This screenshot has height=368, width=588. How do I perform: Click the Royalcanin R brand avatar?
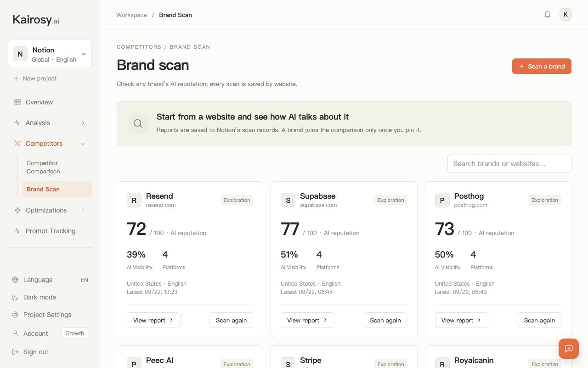tap(442, 362)
